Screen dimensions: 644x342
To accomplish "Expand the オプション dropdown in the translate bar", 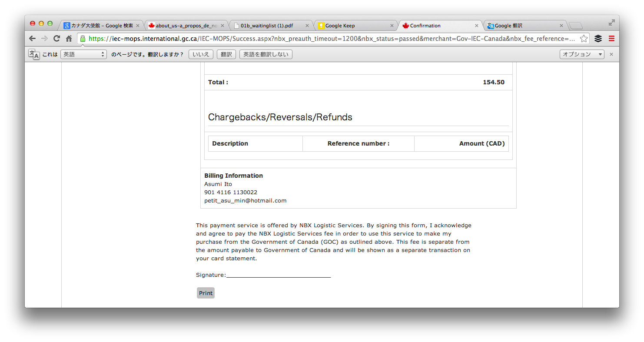I will pos(582,54).
